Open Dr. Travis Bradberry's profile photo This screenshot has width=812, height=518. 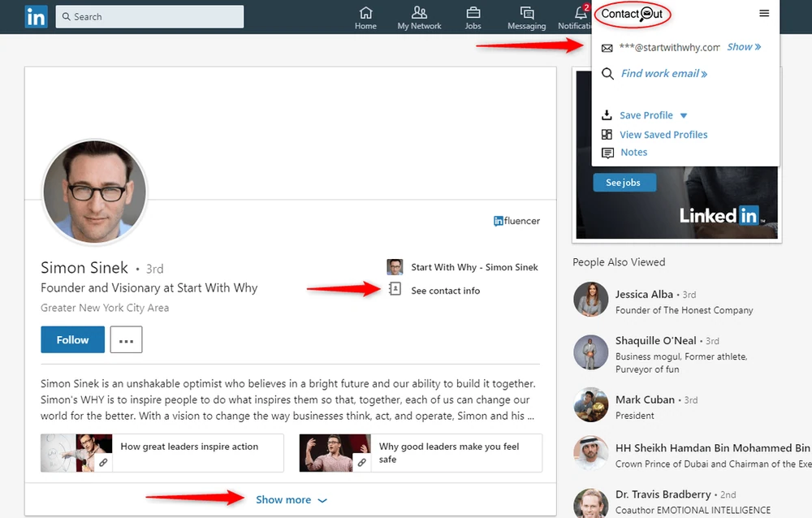coord(591,503)
